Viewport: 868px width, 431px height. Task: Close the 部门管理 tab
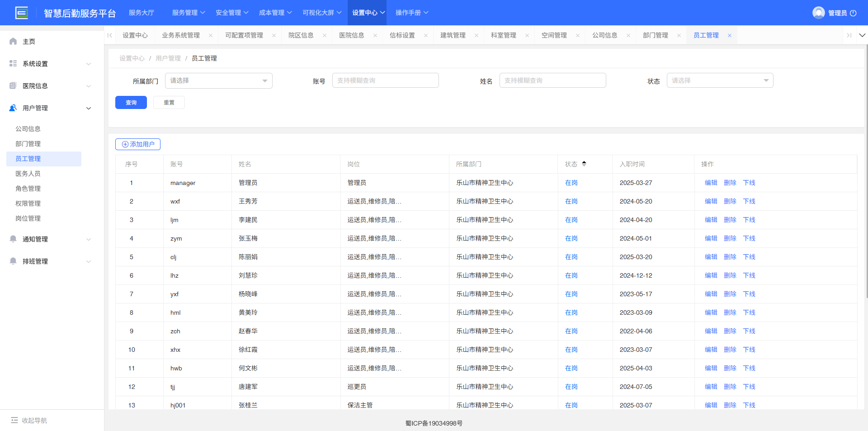click(x=679, y=35)
